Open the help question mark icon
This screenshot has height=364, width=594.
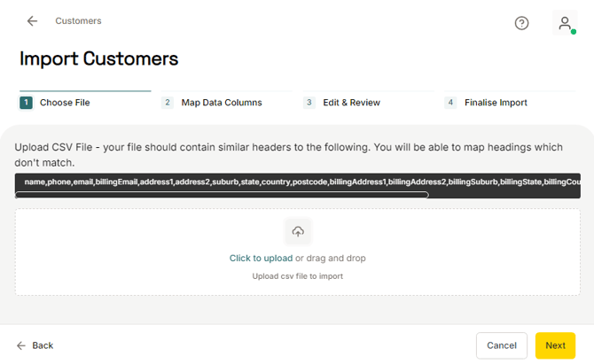[521, 23]
